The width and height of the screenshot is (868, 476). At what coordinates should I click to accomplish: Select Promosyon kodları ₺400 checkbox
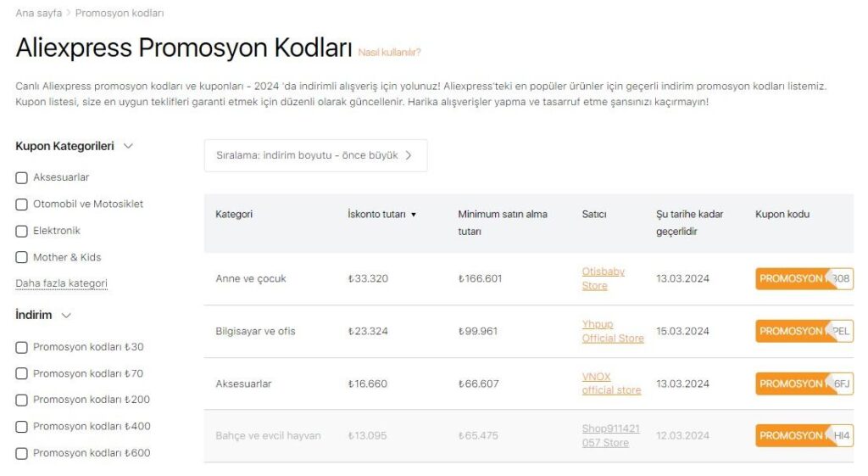(x=21, y=427)
